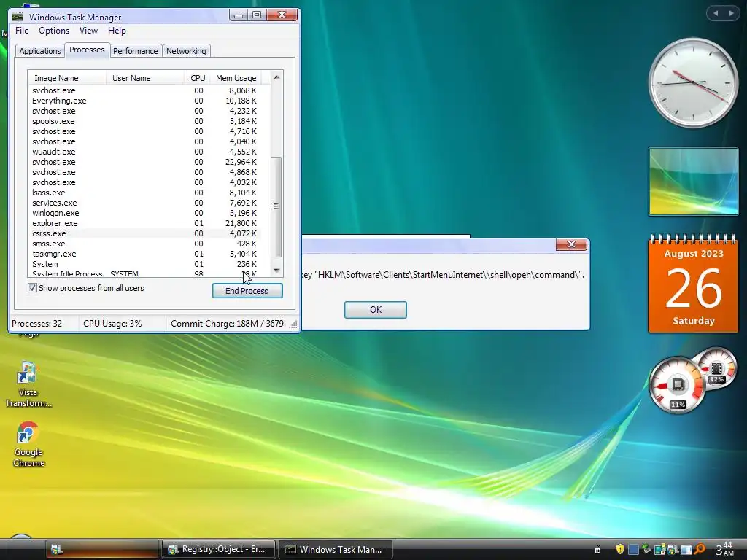Click the taskbar clock showing 3:44 AM
Viewport: 747px width, 560px height.
pos(725,549)
